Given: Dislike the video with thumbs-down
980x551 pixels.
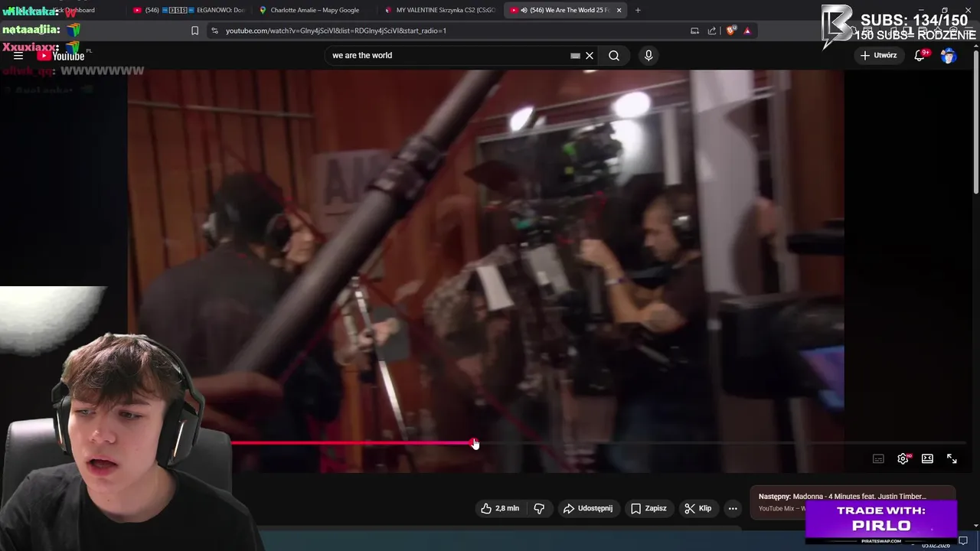Looking at the screenshot, I should (539, 508).
